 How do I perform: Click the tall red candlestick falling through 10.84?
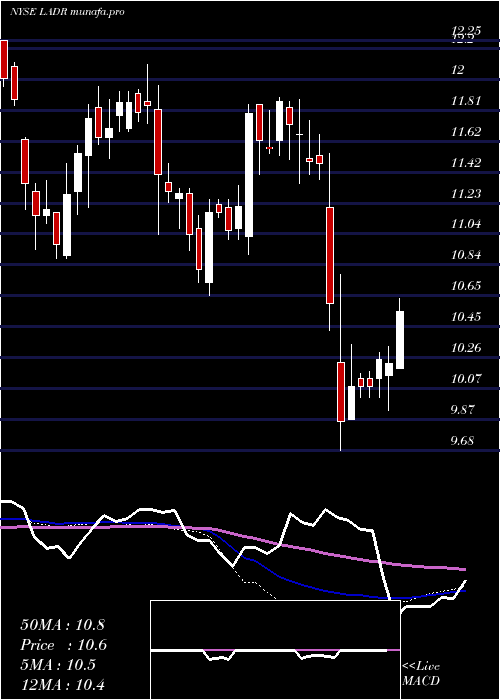(329, 255)
